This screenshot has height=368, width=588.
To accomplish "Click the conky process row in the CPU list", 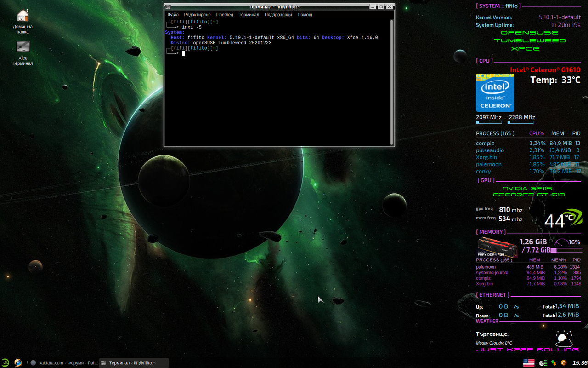I will point(528,171).
